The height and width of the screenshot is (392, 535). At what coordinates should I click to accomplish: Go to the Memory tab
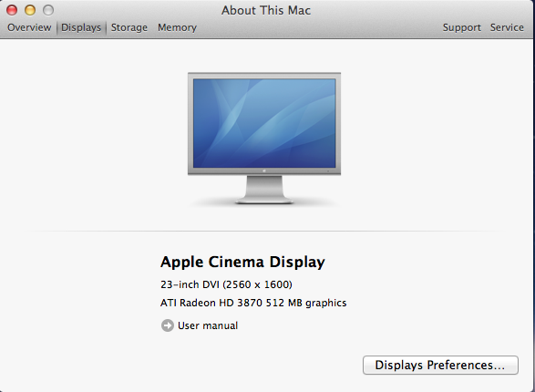tap(177, 27)
